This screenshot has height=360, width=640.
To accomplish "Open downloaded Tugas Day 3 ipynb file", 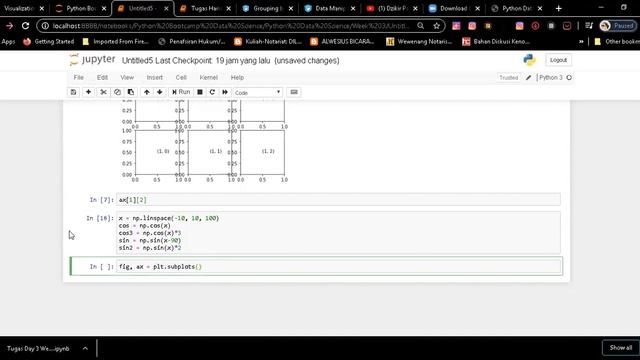I will tap(38, 349).
